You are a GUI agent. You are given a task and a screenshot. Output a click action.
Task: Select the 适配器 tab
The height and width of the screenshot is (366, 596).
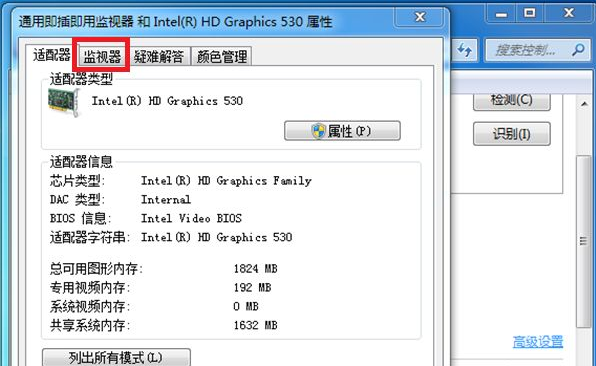[x=51, y=55]
